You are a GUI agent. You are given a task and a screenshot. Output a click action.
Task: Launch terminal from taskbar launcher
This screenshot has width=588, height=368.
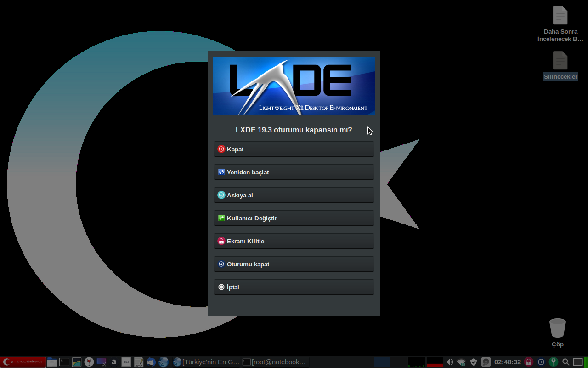coord(64,362)
